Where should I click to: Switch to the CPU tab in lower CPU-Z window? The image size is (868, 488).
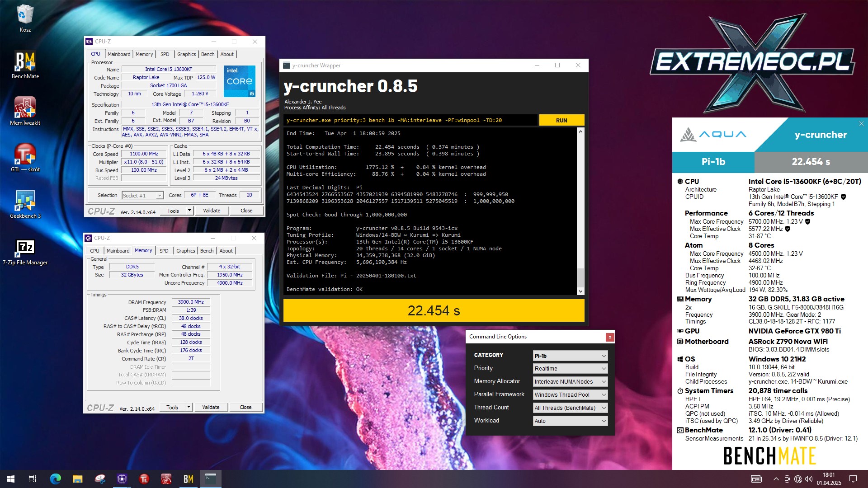pyautogui.click(x=94, y=251)
